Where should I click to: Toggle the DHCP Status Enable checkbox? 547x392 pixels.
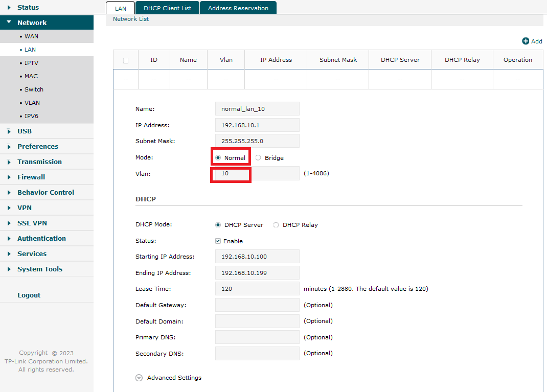(x=218, y=241)
